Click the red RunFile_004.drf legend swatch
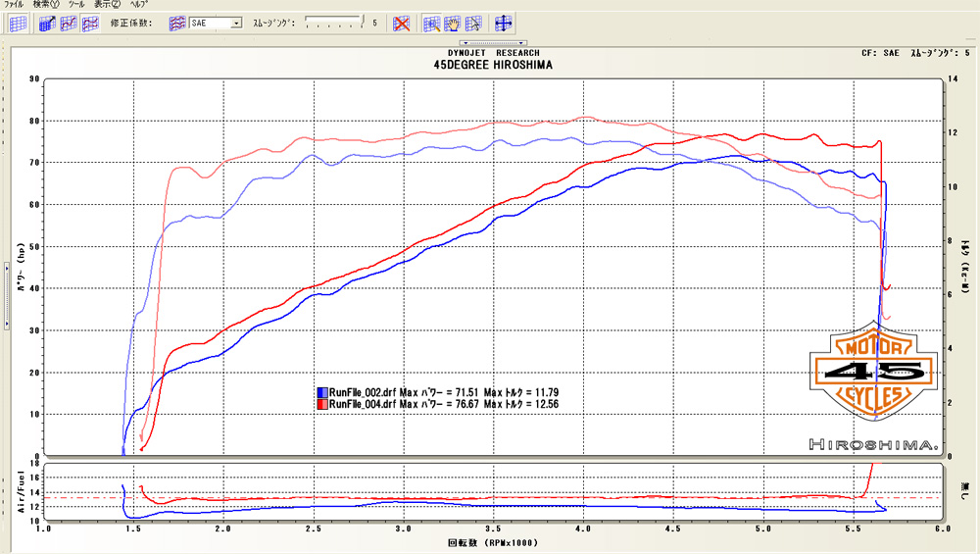The width and height of the screenshot is (980, 554). click(x=322, y=404)
